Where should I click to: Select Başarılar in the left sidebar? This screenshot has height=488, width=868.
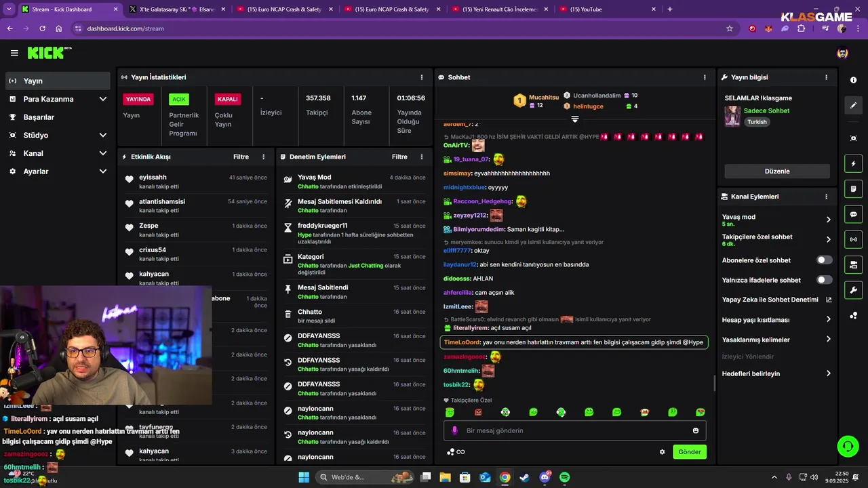click(58, 117)
